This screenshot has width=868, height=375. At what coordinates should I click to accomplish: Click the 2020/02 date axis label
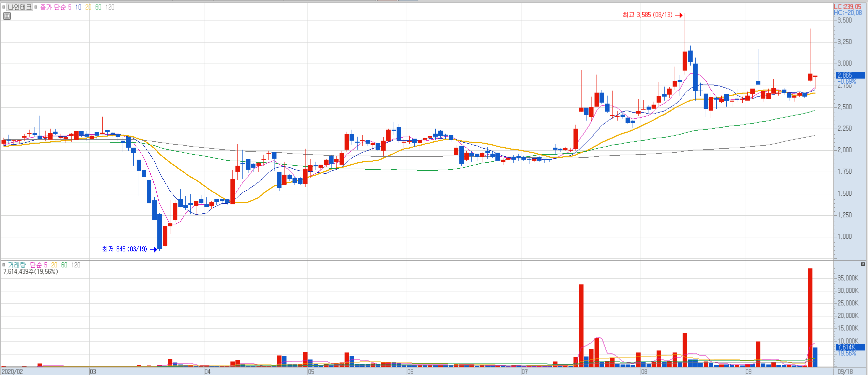pos(13,371)
